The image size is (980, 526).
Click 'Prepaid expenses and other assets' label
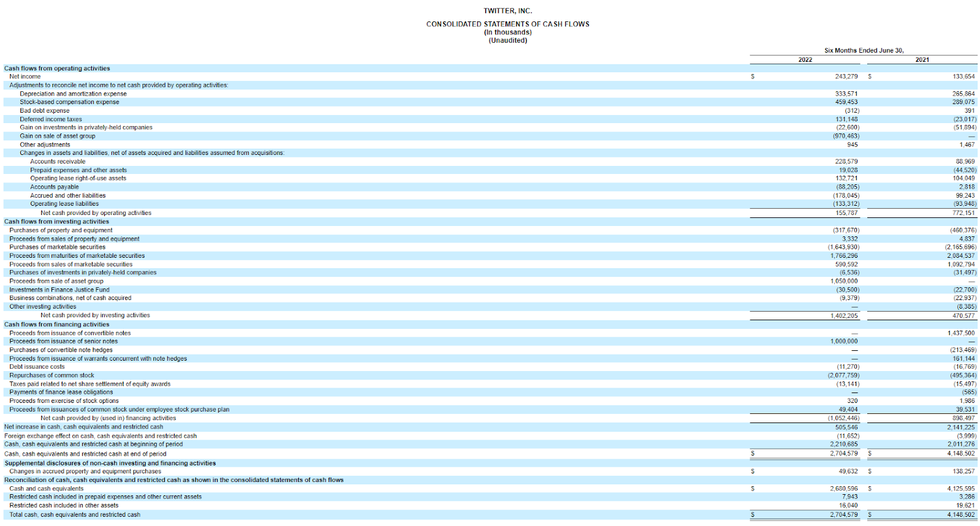[78, 170]
